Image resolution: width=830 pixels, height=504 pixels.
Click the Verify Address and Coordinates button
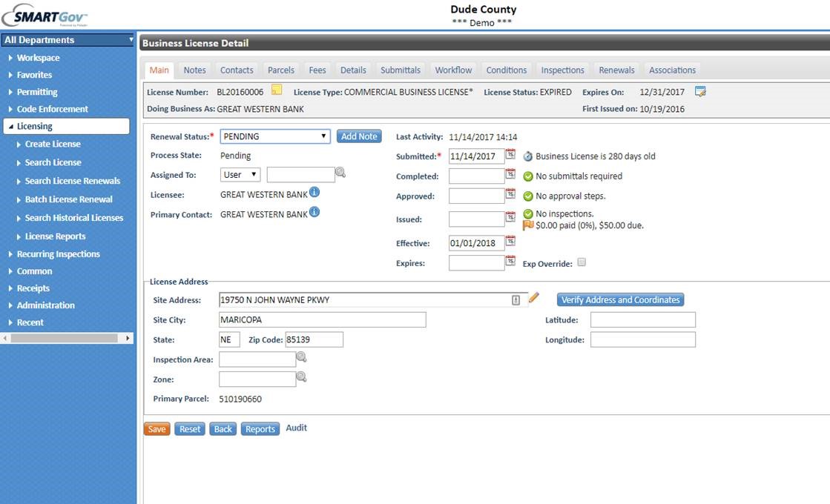pyautogui.click(x=620, y=300)
